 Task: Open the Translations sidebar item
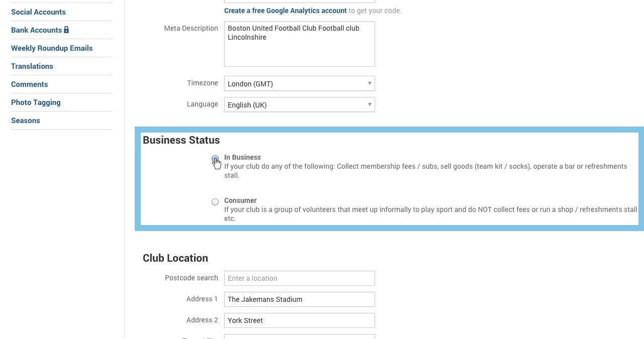click(x=32, y=66)
